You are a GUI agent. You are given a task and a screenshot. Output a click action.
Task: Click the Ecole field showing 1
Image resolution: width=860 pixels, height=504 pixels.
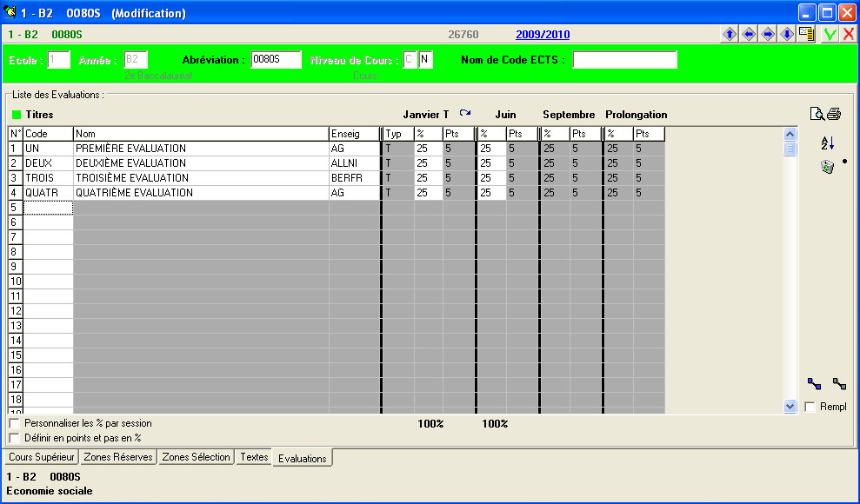(58, 60)
